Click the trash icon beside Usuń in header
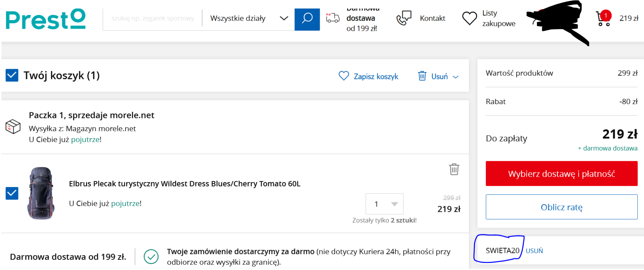This screenshot has height=270, width=644. pos(422,76)
